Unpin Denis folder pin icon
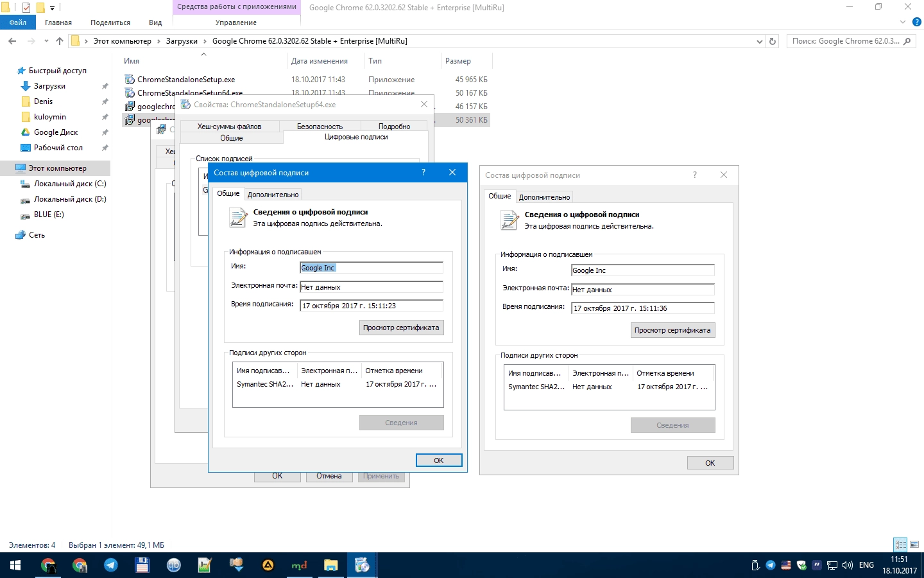Image resolution: width=924 pixels, height=578 pixels. [x=105, y=101]
